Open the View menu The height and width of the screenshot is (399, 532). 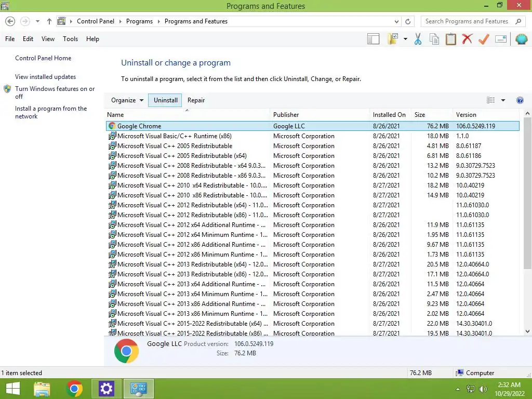tap(48, 39)
